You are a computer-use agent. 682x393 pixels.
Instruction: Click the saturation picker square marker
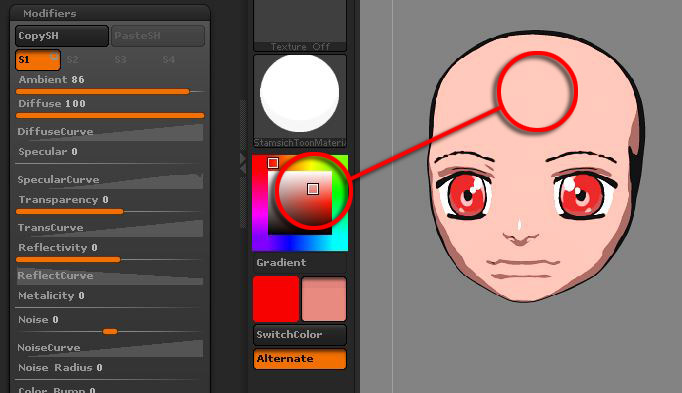tap(313, 189)
